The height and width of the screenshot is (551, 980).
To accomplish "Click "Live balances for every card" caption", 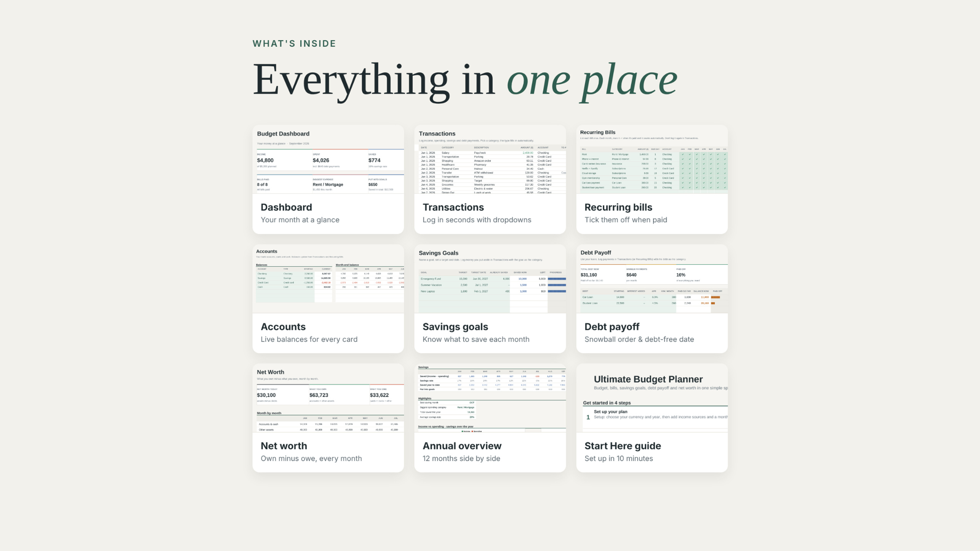I will pyautogui.click(x=309, y=339).
